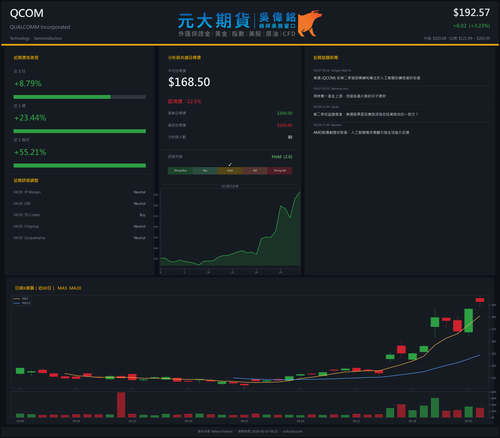Screen dimensions: 500x438
Task: Click the last red candlestick at chart top
Action: tap(480, 300)
